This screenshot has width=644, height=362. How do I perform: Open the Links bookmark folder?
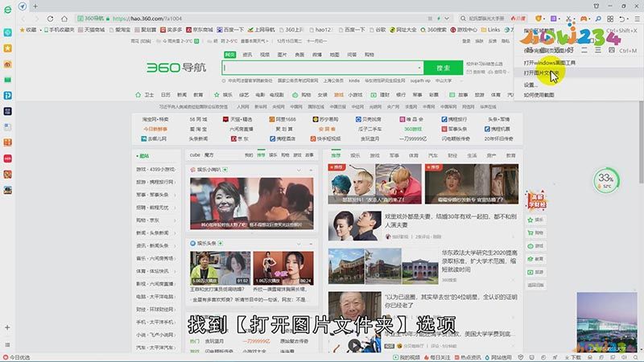490,30
